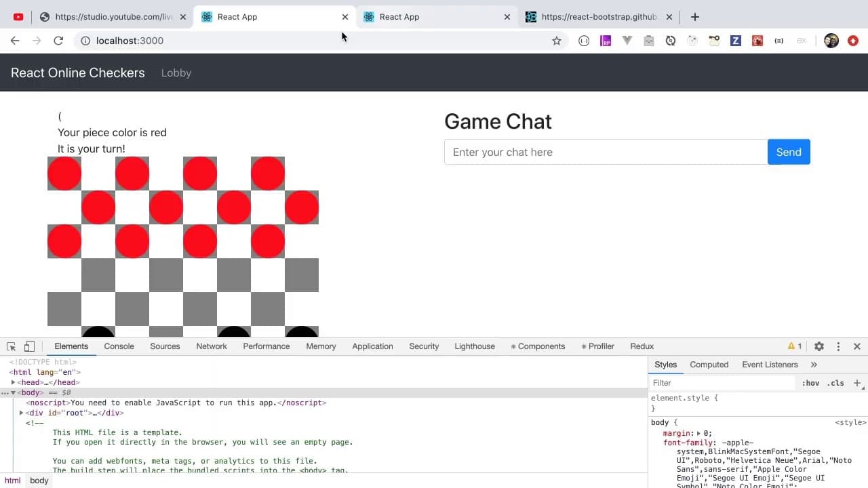Screen dimensions: 868x488
Task: Collapse the body element node
Action: (x=13, y=392)
